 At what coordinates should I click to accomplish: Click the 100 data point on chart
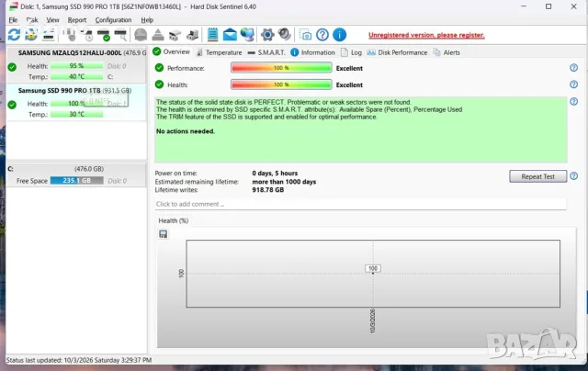pyautogui.click(x=373, y=269)
